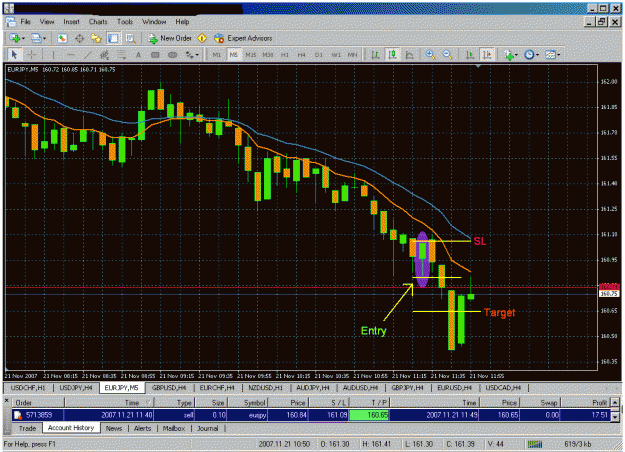Click the yellow diamond MetaEditor icon
Image resolution: width=625 pixels, height=452 pixels.
point(202,38)
